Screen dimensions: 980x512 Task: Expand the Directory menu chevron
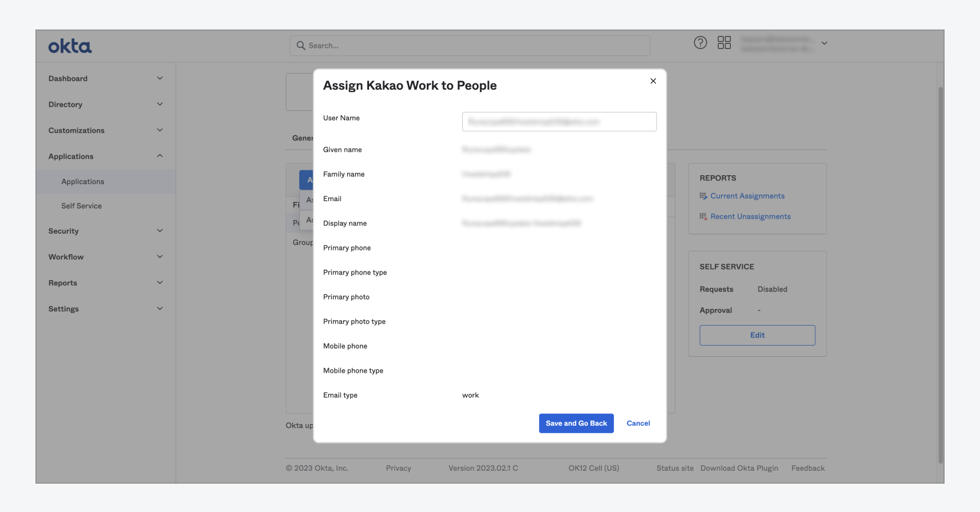click(159, 104)
